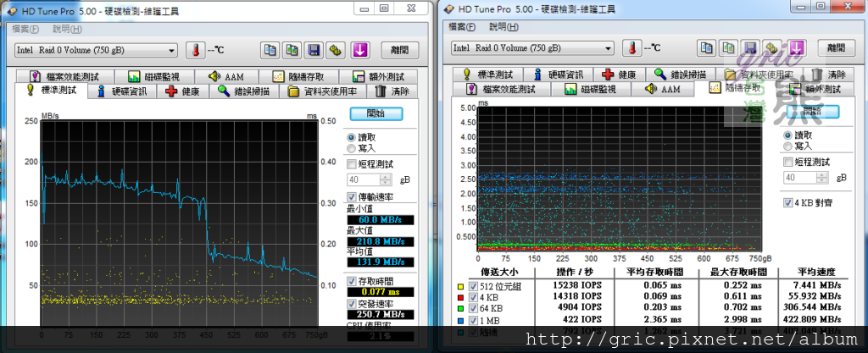Image resolution: width=868 pixels, height=353 pixels.
Task: Open drive dropdown in right window
Action: [609, 48]
